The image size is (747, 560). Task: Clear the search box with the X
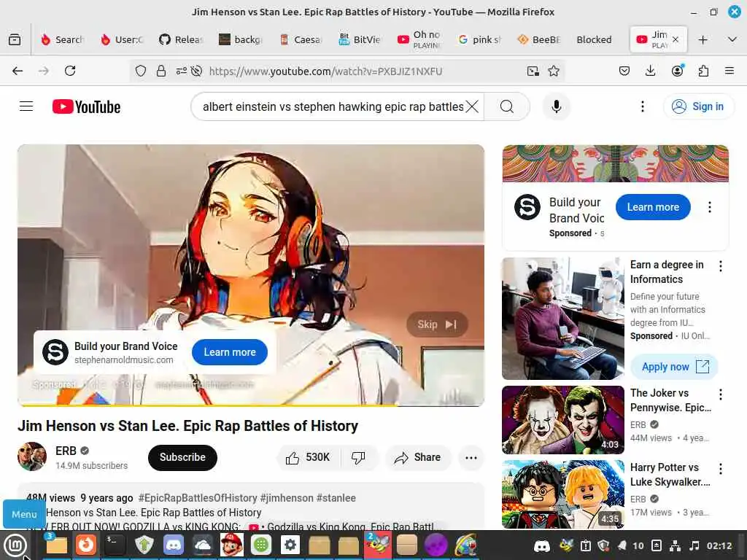point(472,106)
